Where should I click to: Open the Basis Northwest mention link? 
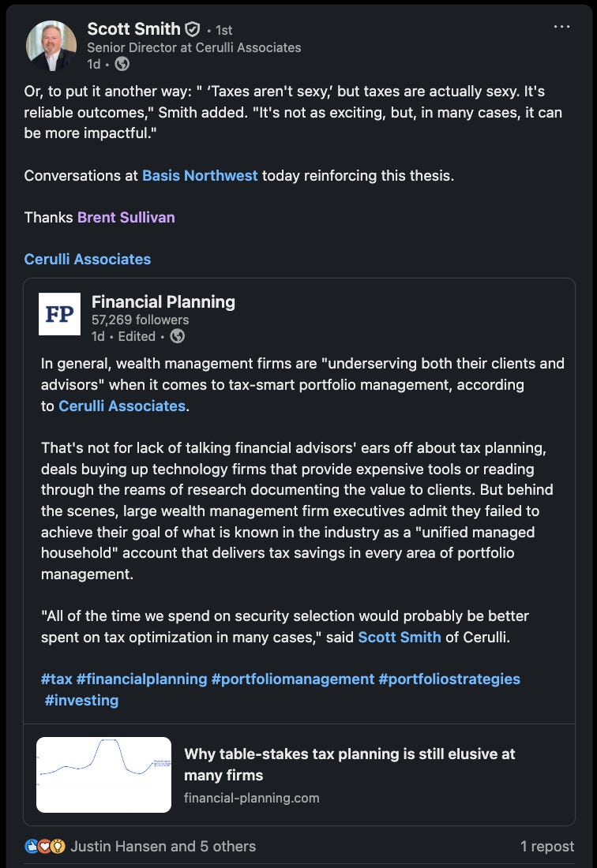(200, 175)
